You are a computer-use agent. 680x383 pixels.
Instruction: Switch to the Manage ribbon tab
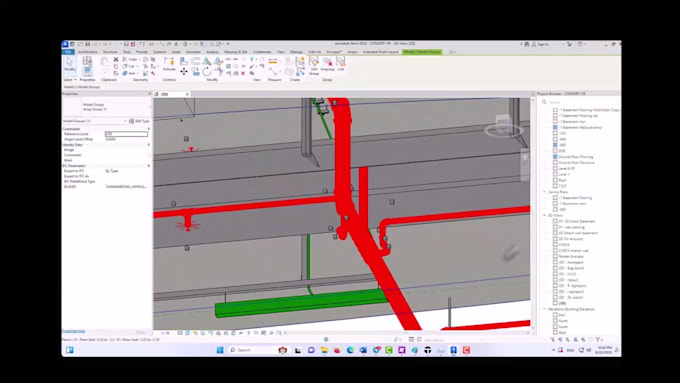296,52
